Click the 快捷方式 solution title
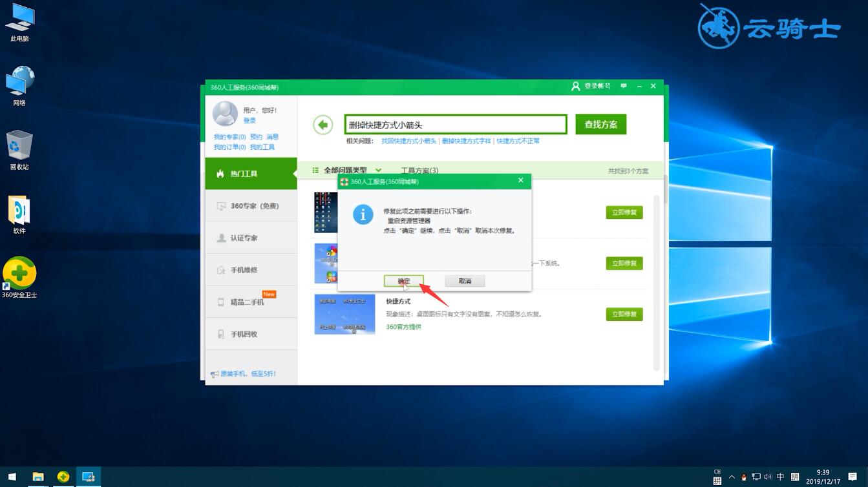This screenshot has width=868, height=487. click(398, 302)
